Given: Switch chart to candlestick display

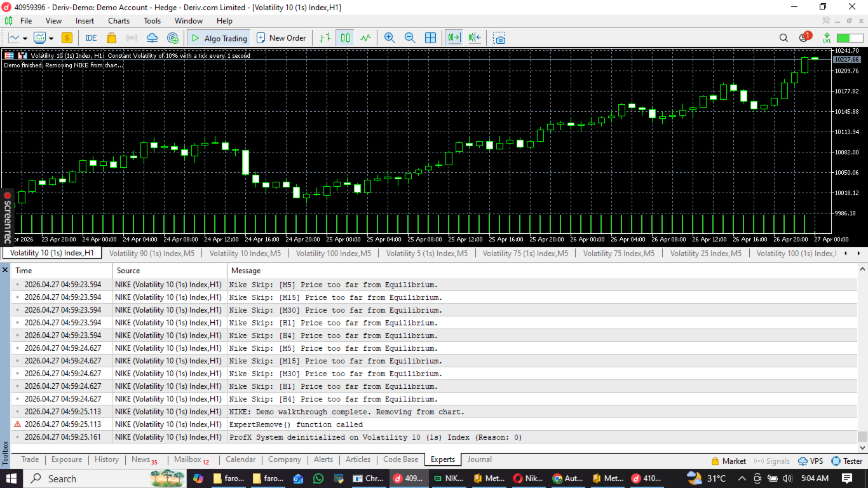Looking at the screenshot, I should tap(345, 38).
